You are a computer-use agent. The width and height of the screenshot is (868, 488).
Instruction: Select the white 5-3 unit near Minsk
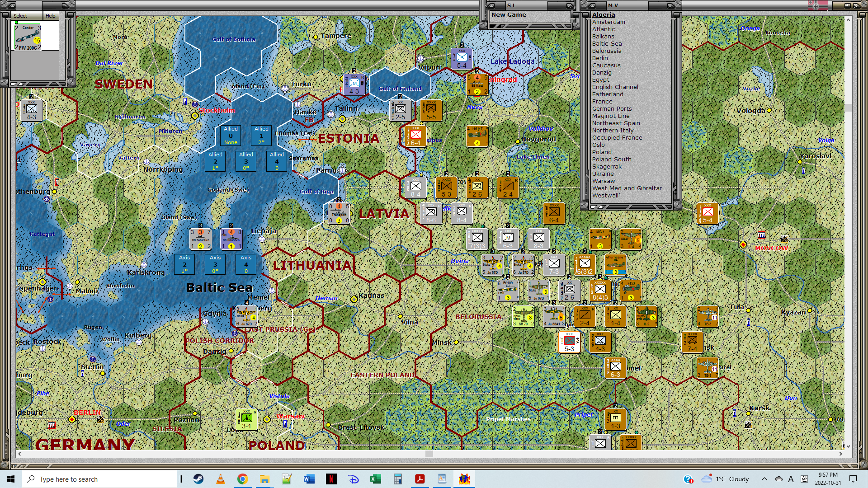click(569, 342)
